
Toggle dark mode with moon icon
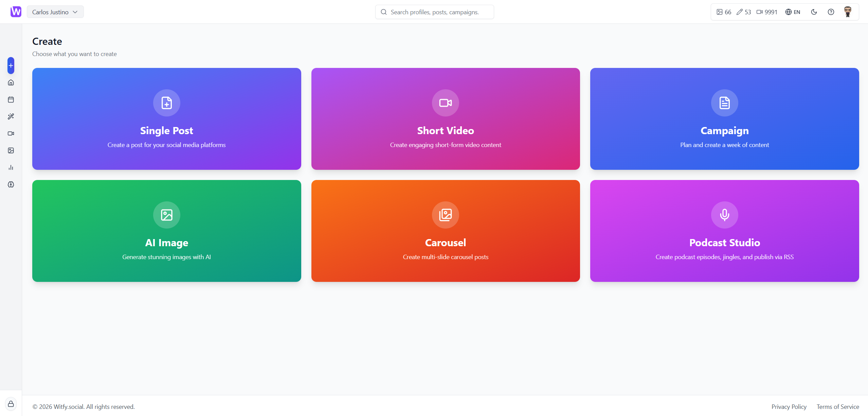point(814,12)
